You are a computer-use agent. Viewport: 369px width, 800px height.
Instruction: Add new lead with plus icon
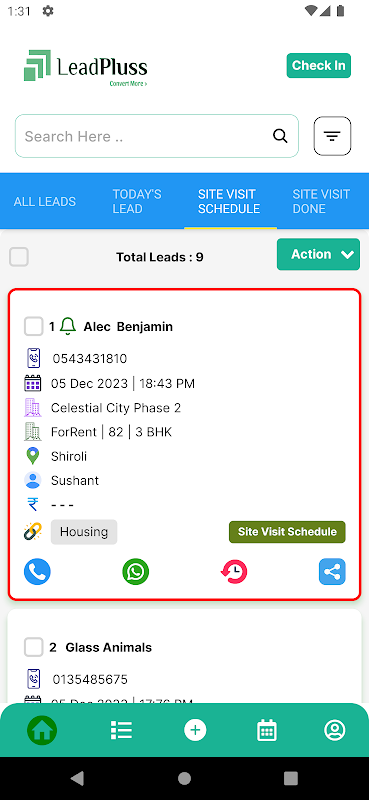(x=195, y=731)
